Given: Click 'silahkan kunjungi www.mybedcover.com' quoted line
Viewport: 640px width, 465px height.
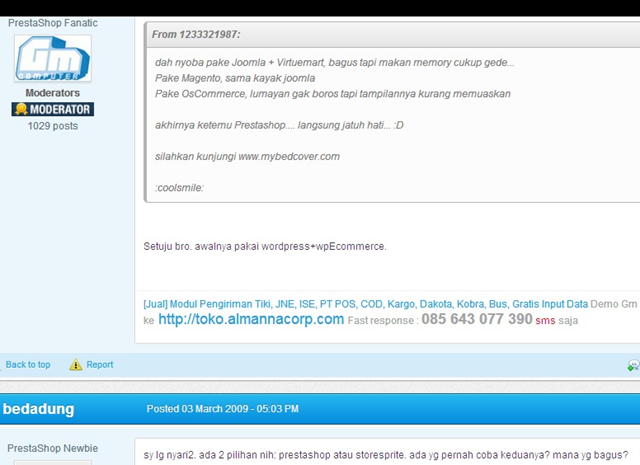Looking at the screenshot, I should tap(247, 156).
